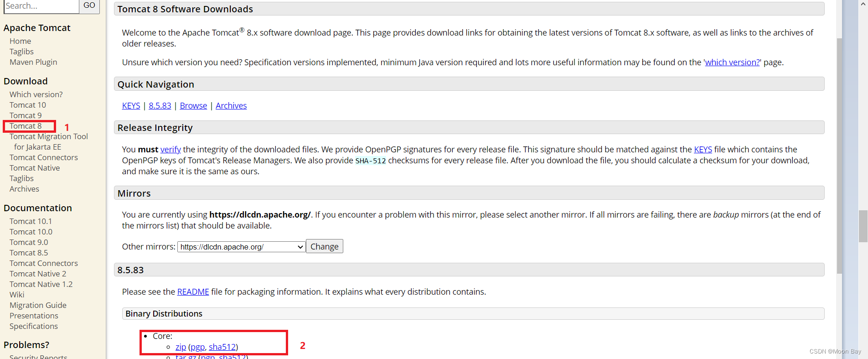Click the KEYS link in Release Integrity text

[x=703, y=150]
